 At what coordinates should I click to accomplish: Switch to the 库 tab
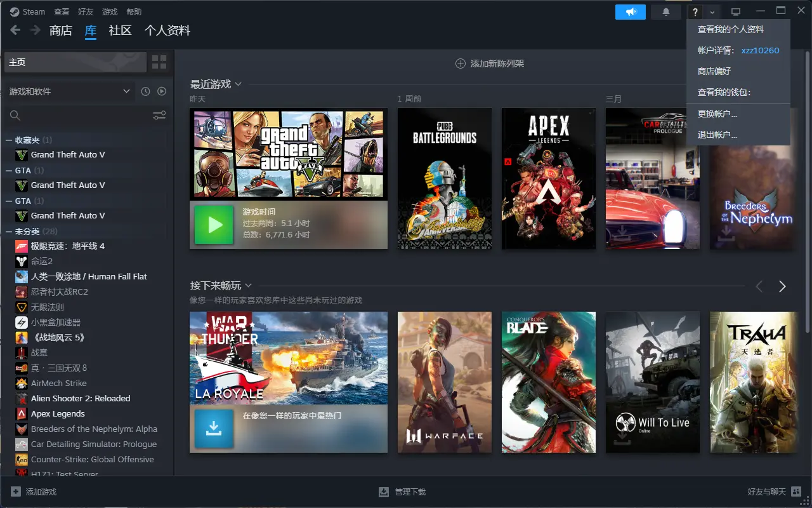coord(91,30)
